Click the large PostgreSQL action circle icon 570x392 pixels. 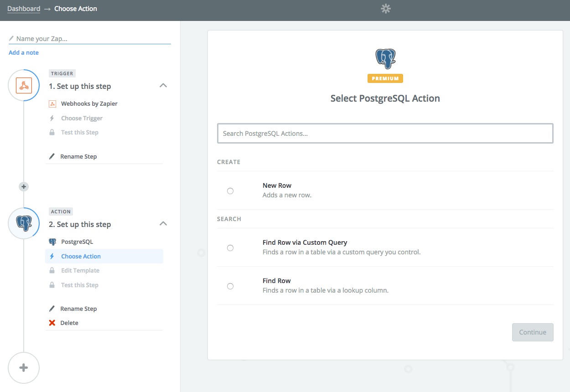24,223
